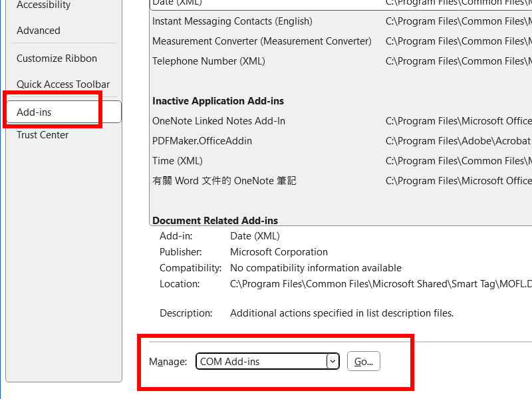
Task: Switch to the Advanced options page
Action: click(x=38, y=30)
